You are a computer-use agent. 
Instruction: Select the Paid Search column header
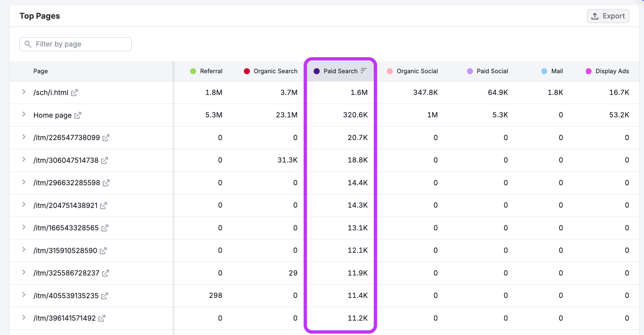tap(341, 71)
